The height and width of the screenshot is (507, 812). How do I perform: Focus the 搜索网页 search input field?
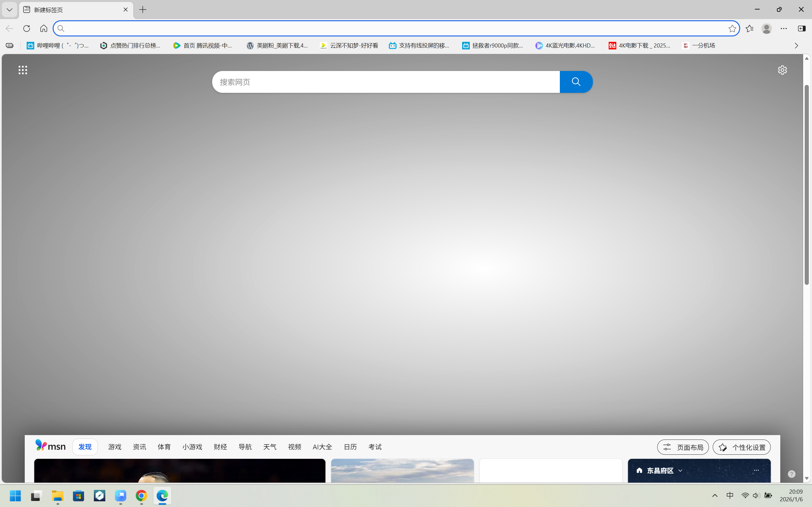[x=386, y=82]
